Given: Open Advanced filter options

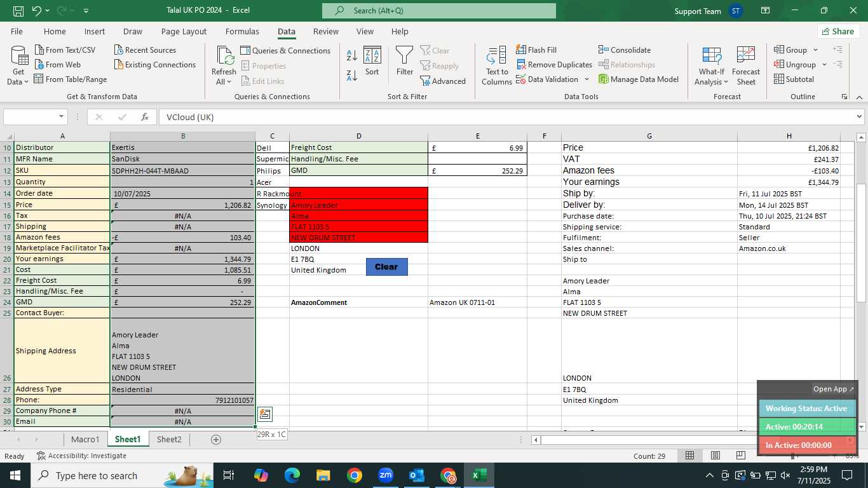Looking at the screenshot, I should pyautogui.click(x=443, y=81).
